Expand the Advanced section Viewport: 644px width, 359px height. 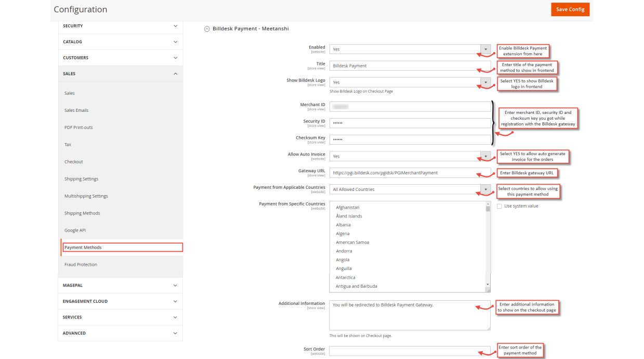pos(120,333)
